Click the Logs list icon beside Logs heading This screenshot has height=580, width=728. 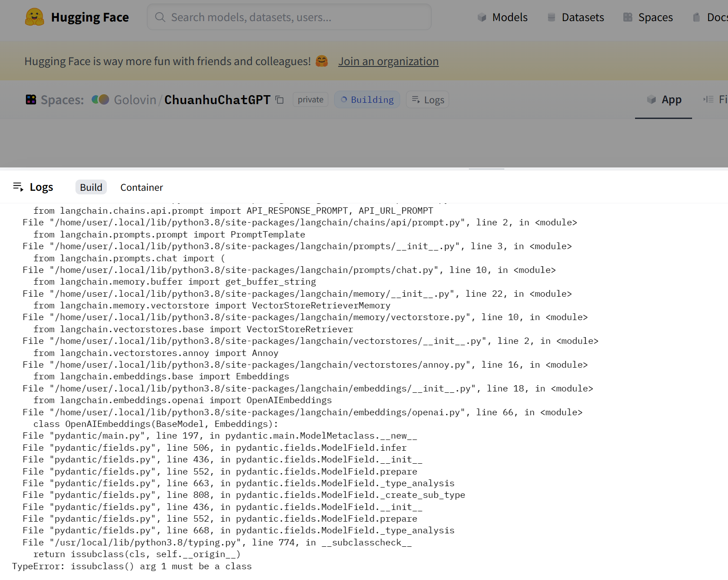[x=18, y=186]
